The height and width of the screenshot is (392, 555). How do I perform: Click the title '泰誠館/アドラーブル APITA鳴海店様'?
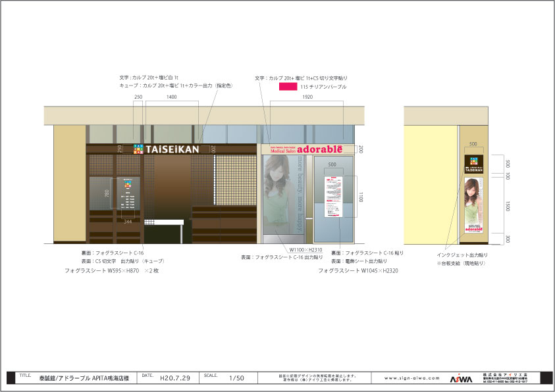click(84, 378)
